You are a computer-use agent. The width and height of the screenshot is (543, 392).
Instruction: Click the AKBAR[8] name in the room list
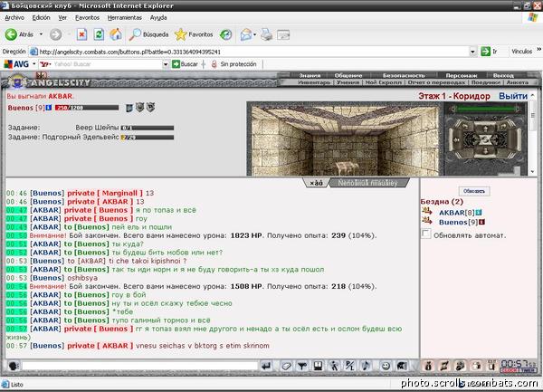click(x=456, y=213)
